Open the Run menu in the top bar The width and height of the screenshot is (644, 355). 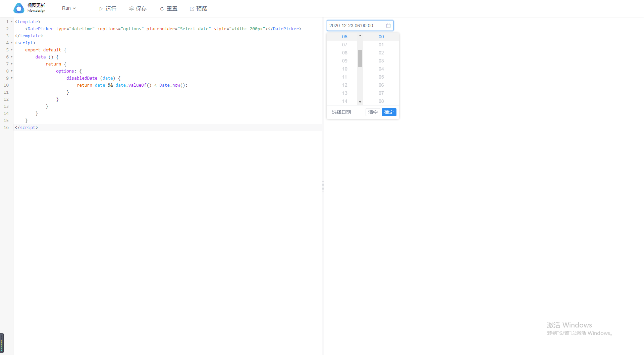pos(69,8)
